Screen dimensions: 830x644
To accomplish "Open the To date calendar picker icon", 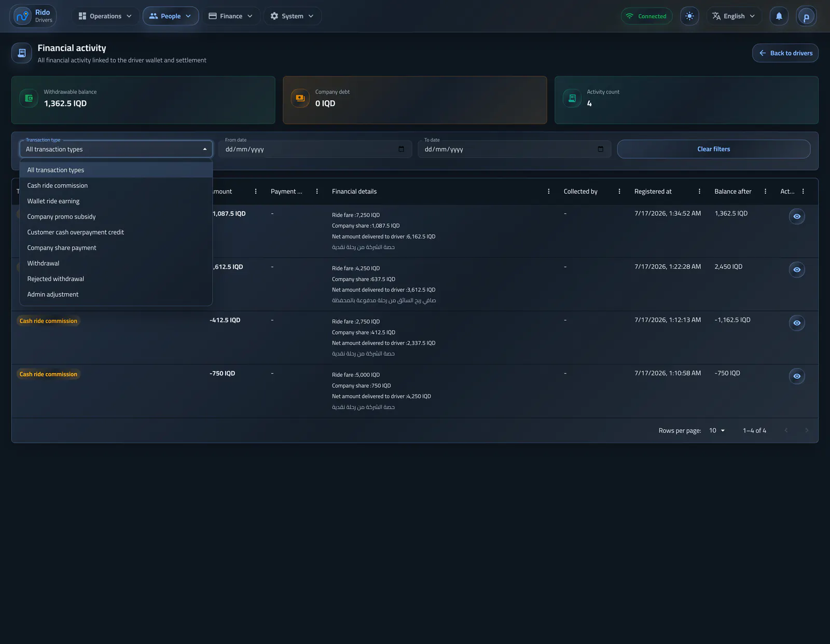I will [600, 149].
